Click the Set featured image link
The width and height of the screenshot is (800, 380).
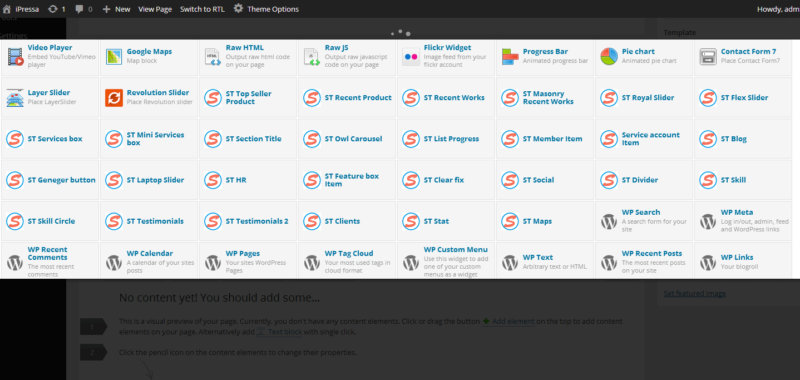click(694, 293)
